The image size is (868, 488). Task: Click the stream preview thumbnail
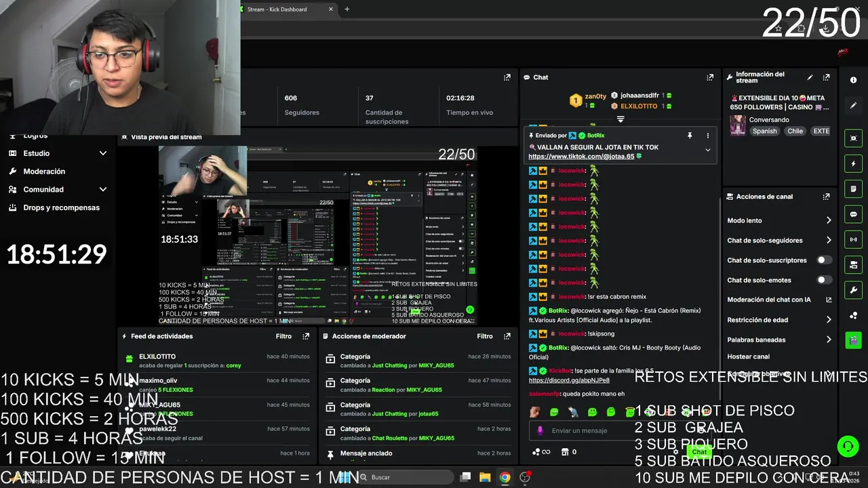[x=317, y=235]
